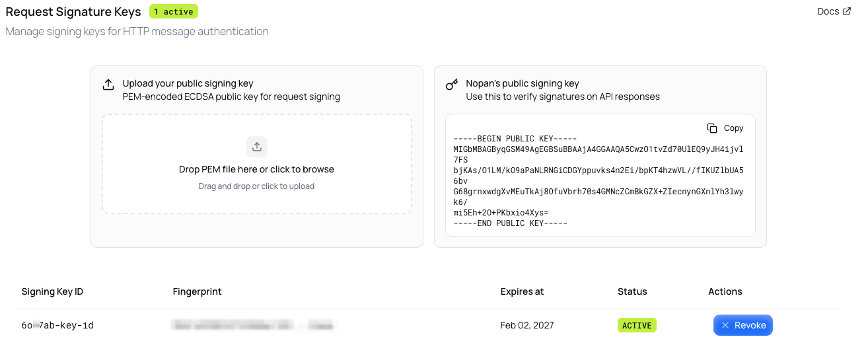This screenshot has height=343, width=868.
Task: Click the upload icon beside 'Upload your public signing key'
Action: coord(108,85)
